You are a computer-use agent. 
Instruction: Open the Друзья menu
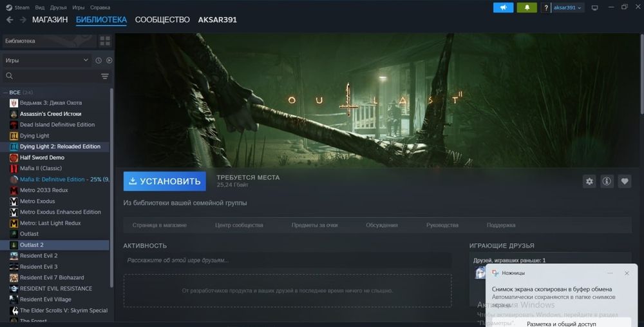click(x=59, y=7)
